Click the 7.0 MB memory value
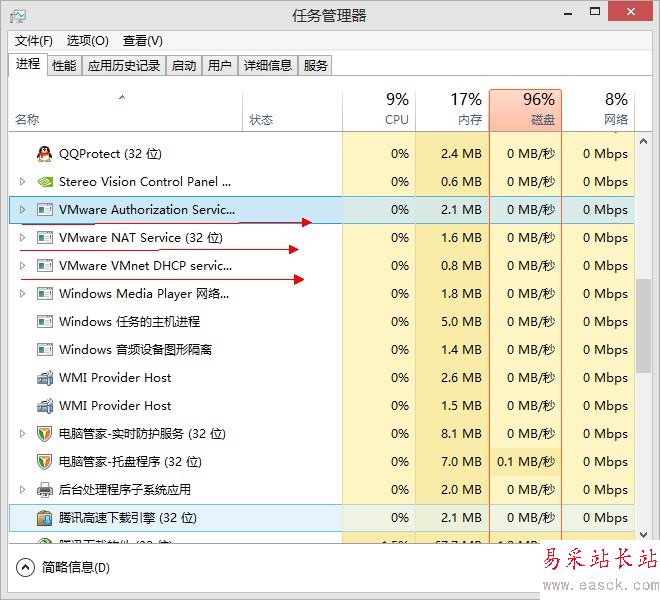Image resolution: width=660 pixels, height=600 pixels. [461, 461]
